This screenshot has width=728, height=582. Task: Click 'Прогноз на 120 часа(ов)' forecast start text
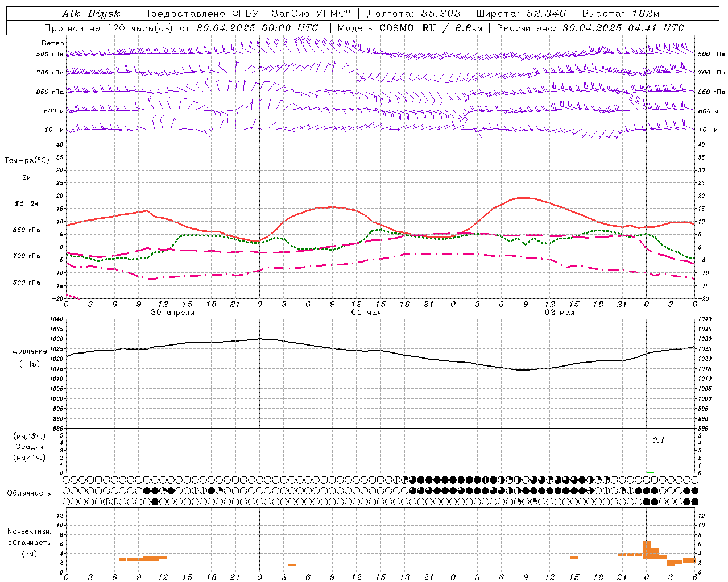(109, 28)
